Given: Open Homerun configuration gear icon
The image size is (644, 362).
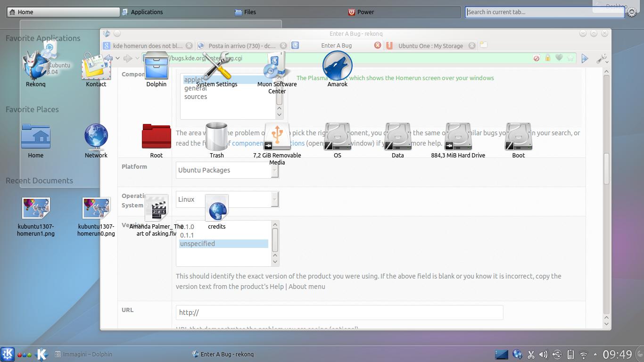Looking at the screenshot, I should tap(632, 12).
